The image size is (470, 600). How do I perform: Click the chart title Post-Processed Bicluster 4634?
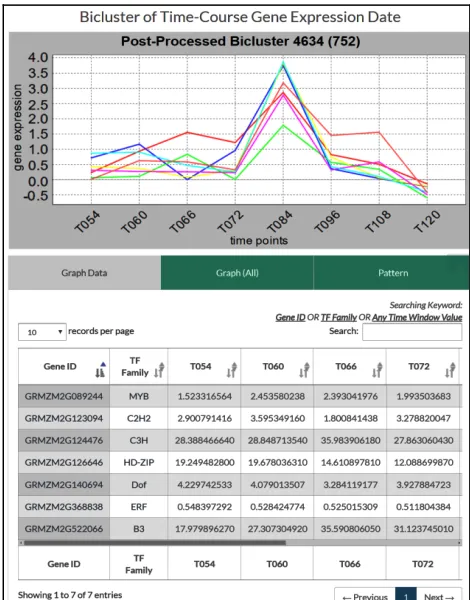coord(241,41)
